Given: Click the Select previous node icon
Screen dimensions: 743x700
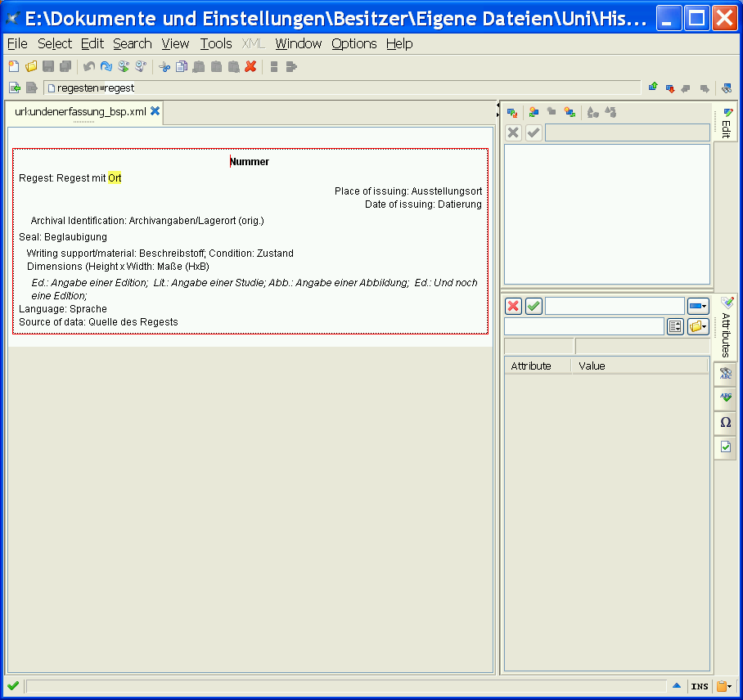Looking at the screenshot, I should tap(15, 88).
